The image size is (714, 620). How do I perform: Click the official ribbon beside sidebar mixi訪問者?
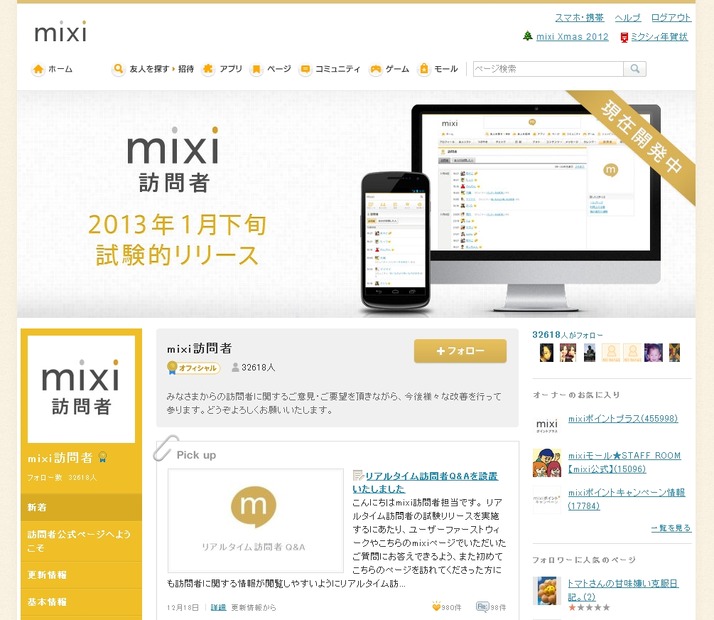coord(103,457)
